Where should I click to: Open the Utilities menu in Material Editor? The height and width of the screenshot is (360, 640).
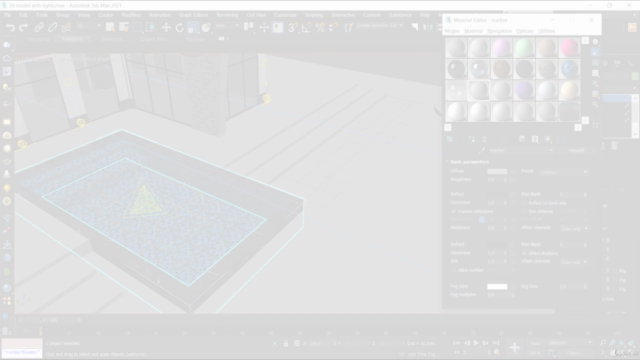point(547,31)
